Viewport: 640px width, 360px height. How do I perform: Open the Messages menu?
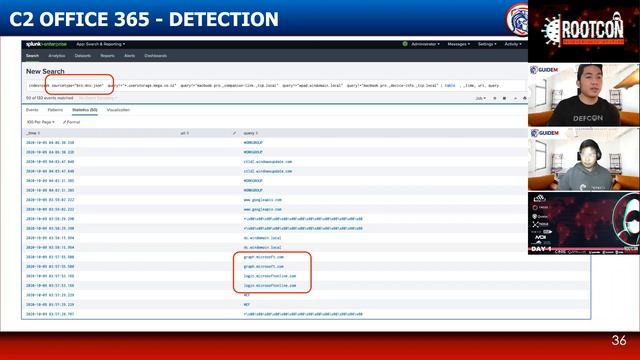tap(458, 44)
